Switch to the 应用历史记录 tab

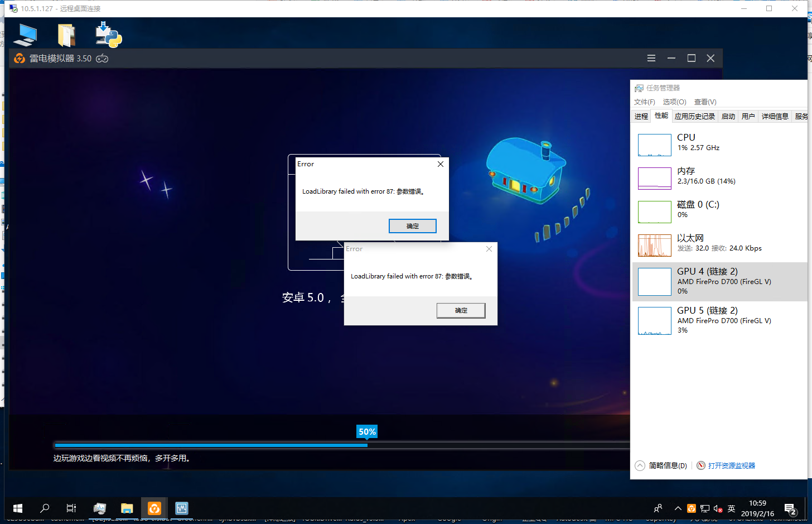pyautogui.click(x=694, y=116)
